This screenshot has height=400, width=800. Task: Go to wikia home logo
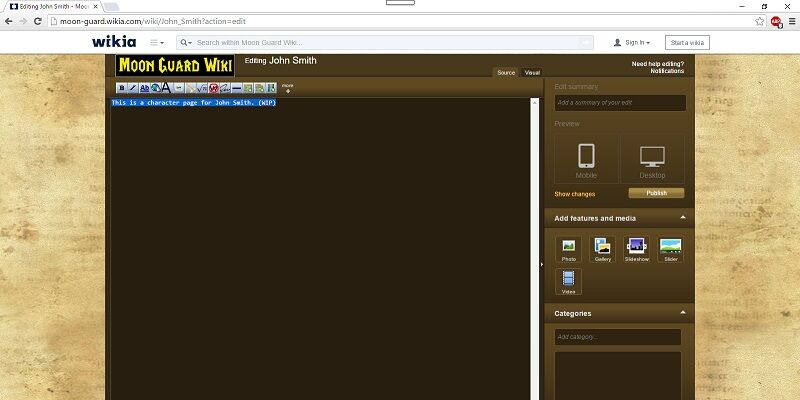tap(114, 42)
